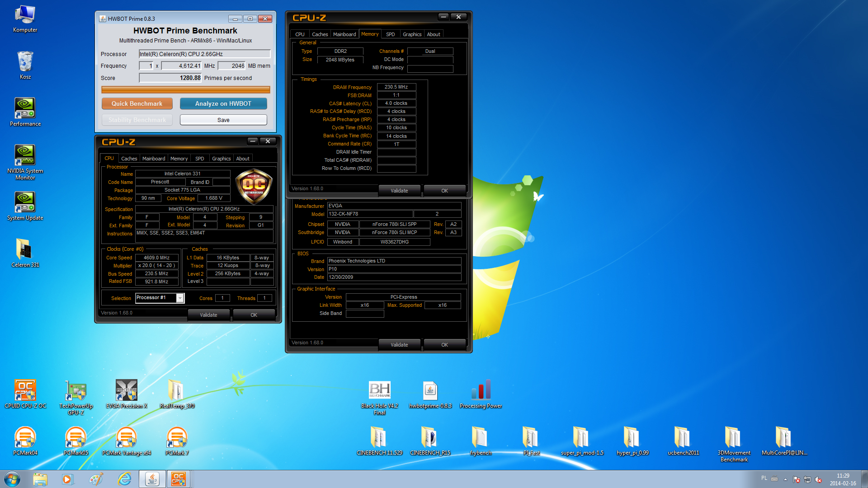Open the hyper_pi_0.99 folder
Screen dimensions: 868x488
pyautogui.click(x=632, y=441)
